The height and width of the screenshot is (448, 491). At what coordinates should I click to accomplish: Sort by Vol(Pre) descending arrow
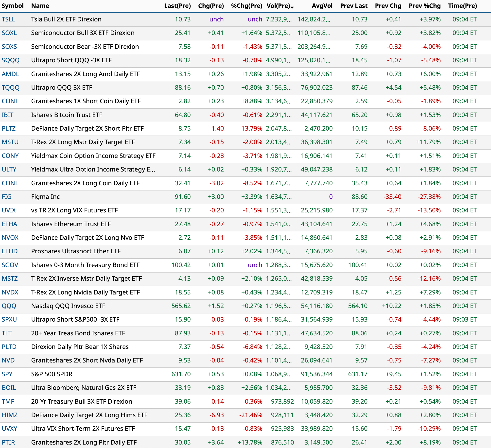point(292,8)
